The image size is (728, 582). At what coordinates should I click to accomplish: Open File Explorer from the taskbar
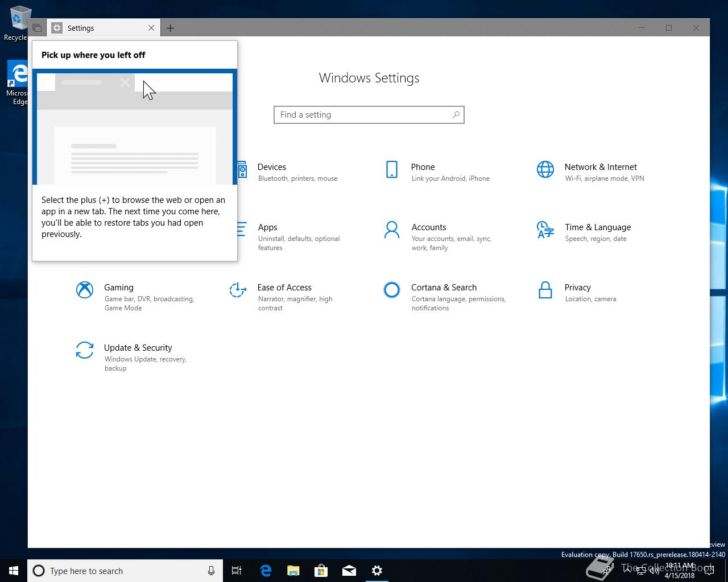tap(293, 571)
